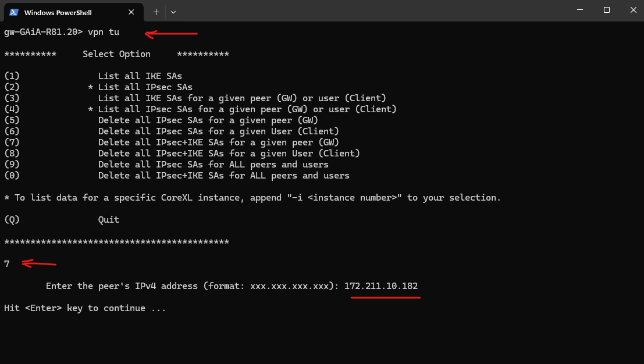This screenshot has width=644, height=364.
Task: Click the CoreXL instance note line
Action: pyautogui.click(x=252, y=198)
